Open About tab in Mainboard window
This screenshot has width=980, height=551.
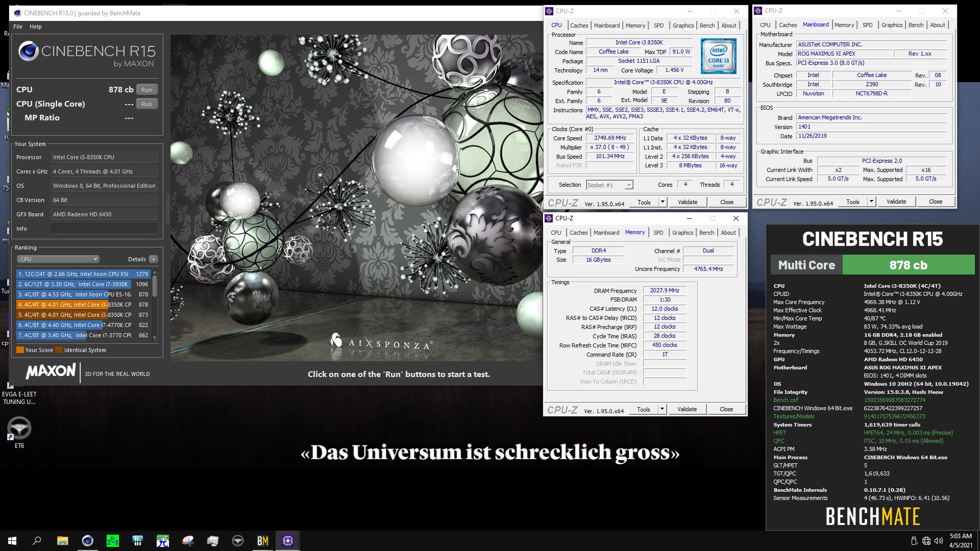[937, 25]
